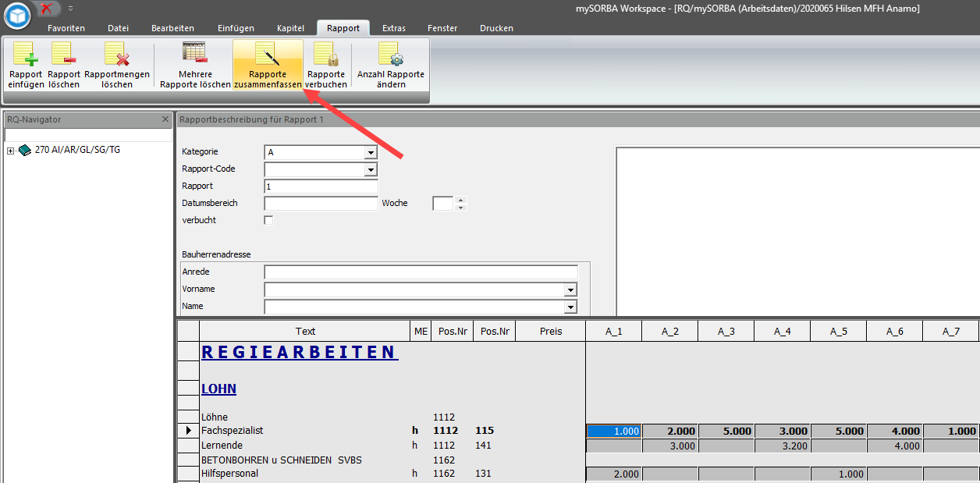Select the Rapport ribbon tab
This screenshot has width=980, height=483.
(x=343, y=28)
